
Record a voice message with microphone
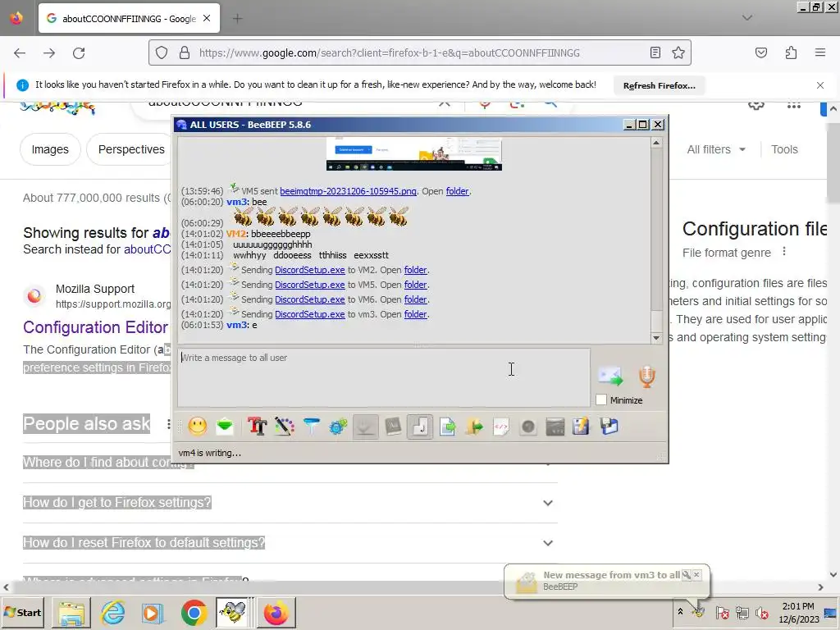646,376
